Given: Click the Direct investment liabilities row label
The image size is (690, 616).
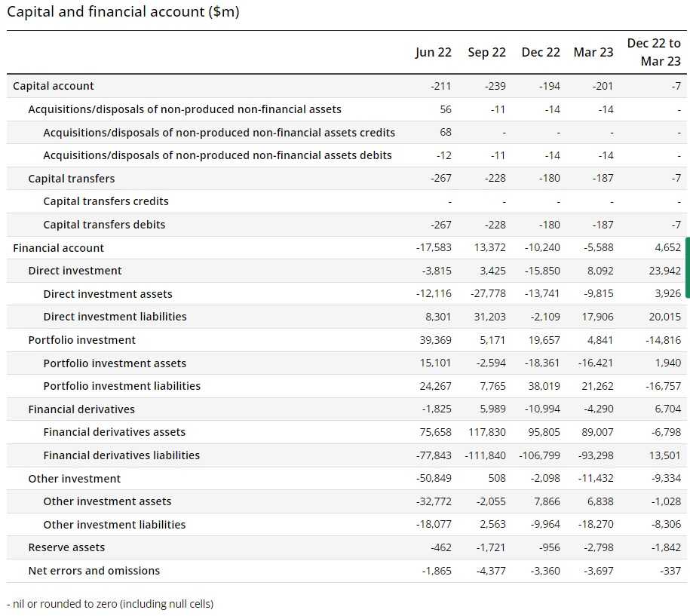Looking at the screenshot, I should click(115, 317).
